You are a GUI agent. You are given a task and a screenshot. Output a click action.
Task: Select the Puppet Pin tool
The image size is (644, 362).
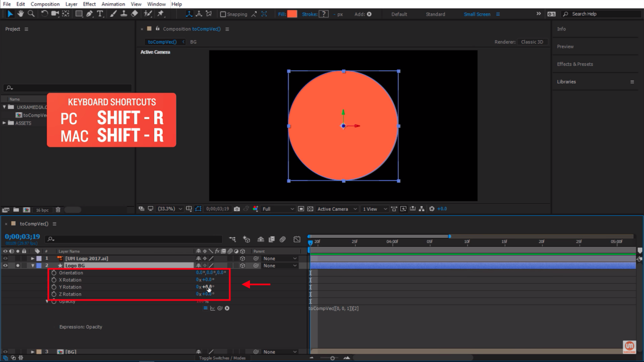tap(161, 14)
